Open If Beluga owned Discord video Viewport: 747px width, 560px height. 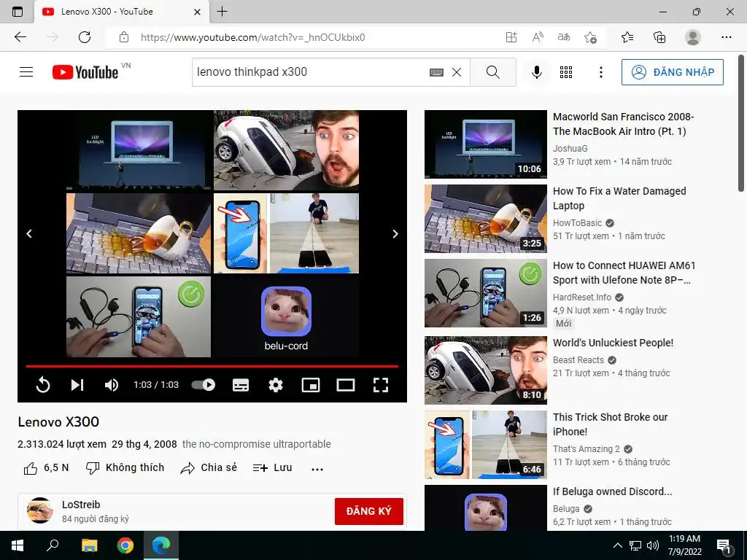(x=613, y=491)
